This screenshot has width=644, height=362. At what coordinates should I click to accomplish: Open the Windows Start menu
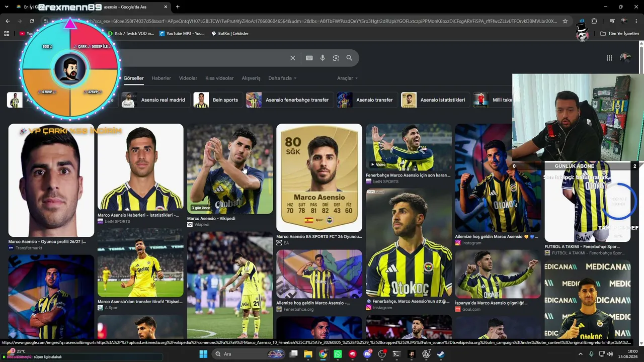pyautogui.click(x=203, y=354)
